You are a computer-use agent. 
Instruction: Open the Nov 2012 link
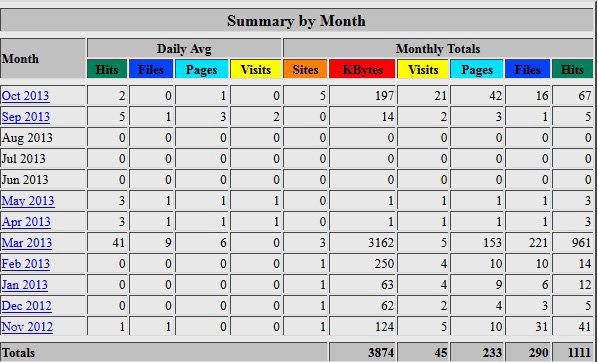coord(27,327)
